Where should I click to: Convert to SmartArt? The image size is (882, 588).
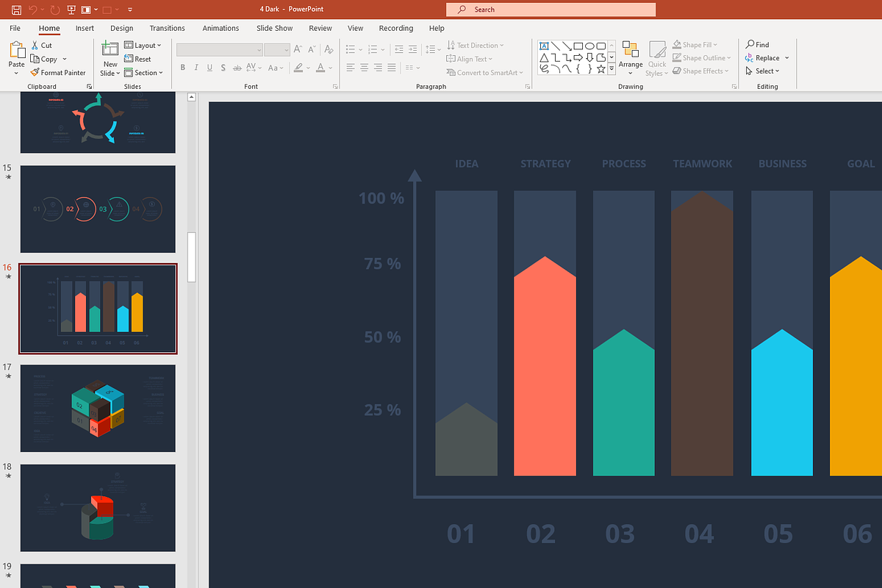pos(484,73)
